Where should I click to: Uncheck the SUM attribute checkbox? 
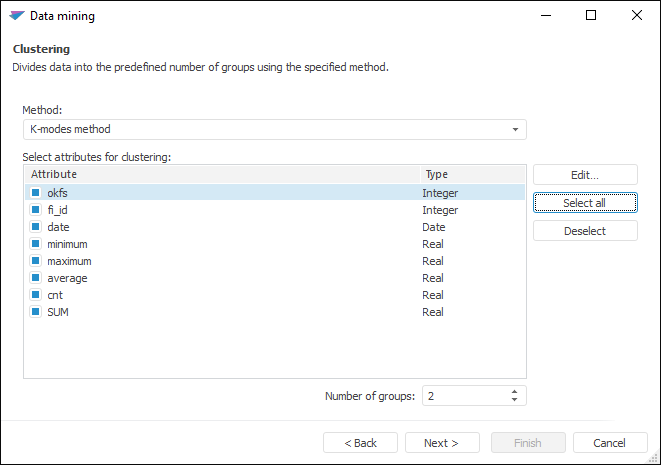pyautogui.click(x=35, y=312)
